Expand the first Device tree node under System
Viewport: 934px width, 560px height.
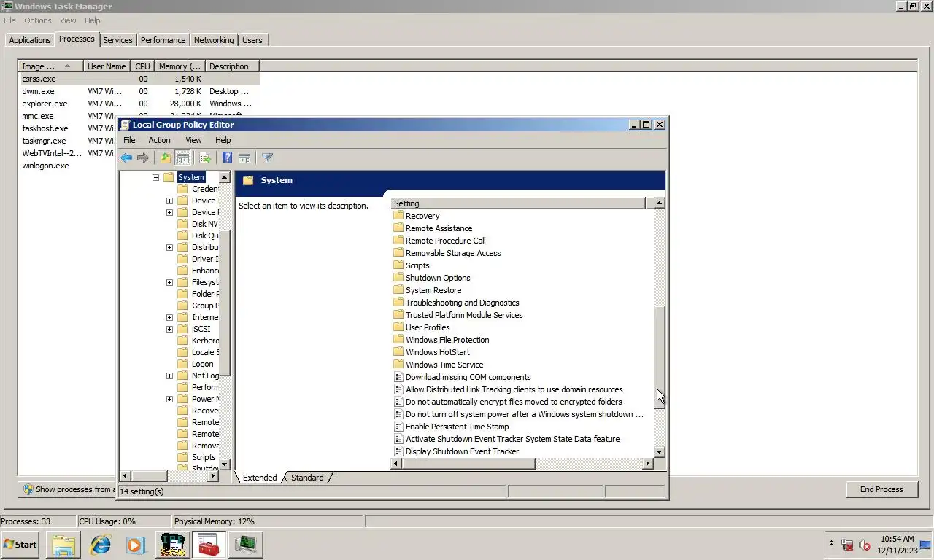(x=169, y=201)
